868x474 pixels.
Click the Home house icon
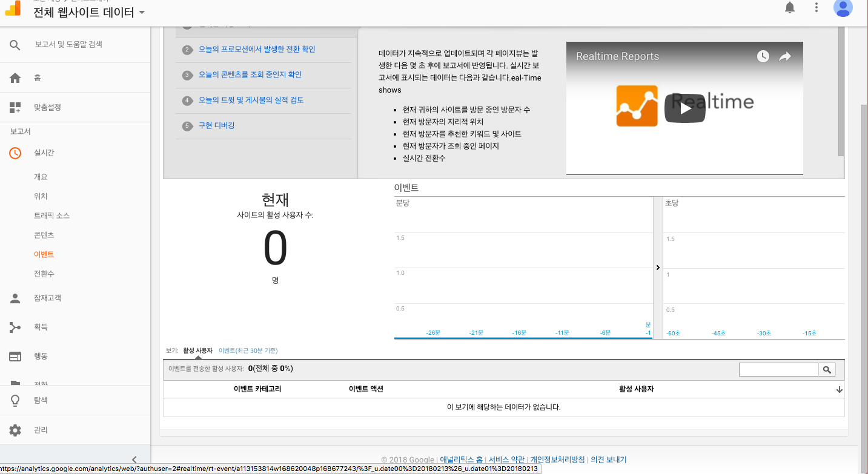[15, 78]
